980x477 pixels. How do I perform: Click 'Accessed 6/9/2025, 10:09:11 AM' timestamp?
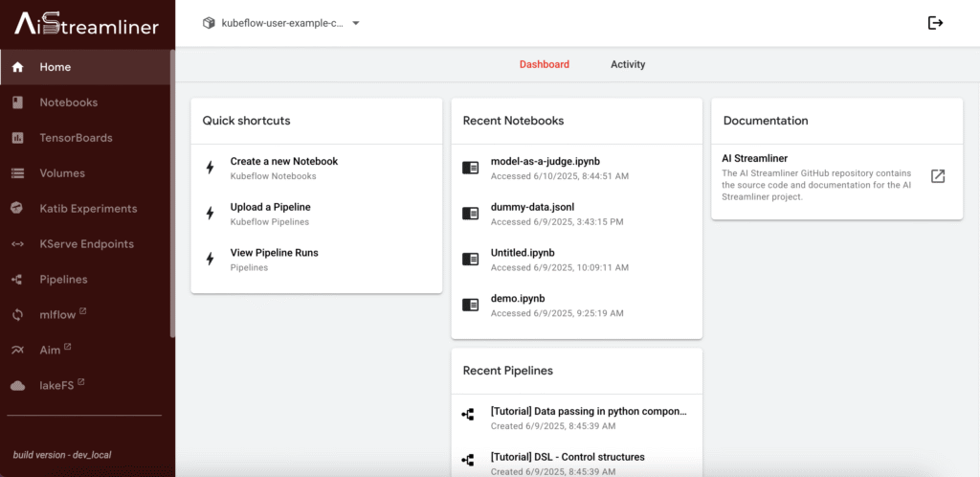click(560, 267)
